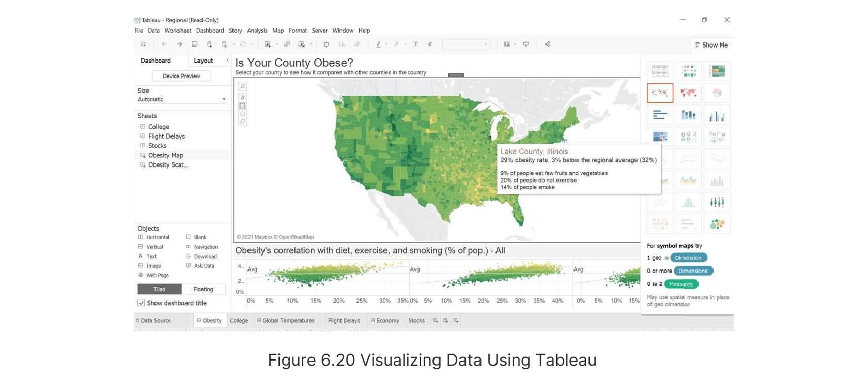The image size is (868, 390).
Task: Select the Ask Data object
Action: pos(200,266)
